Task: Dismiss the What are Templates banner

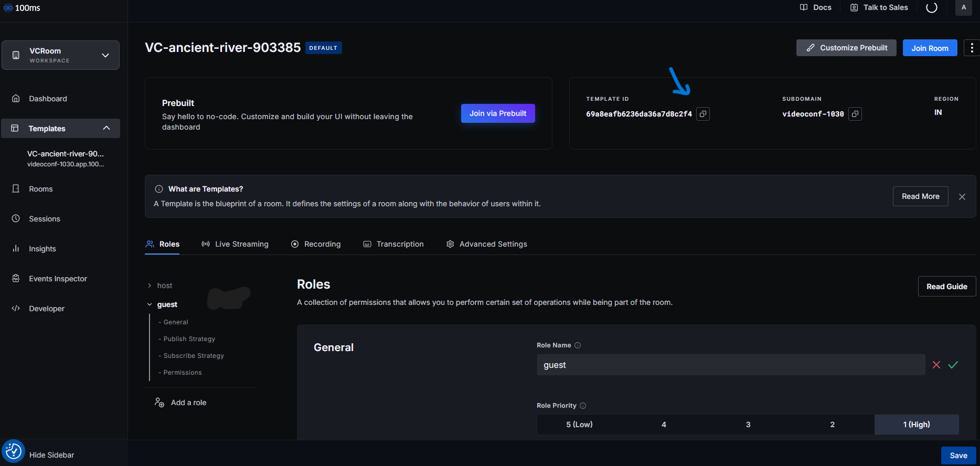Action: tap(962, 197)
